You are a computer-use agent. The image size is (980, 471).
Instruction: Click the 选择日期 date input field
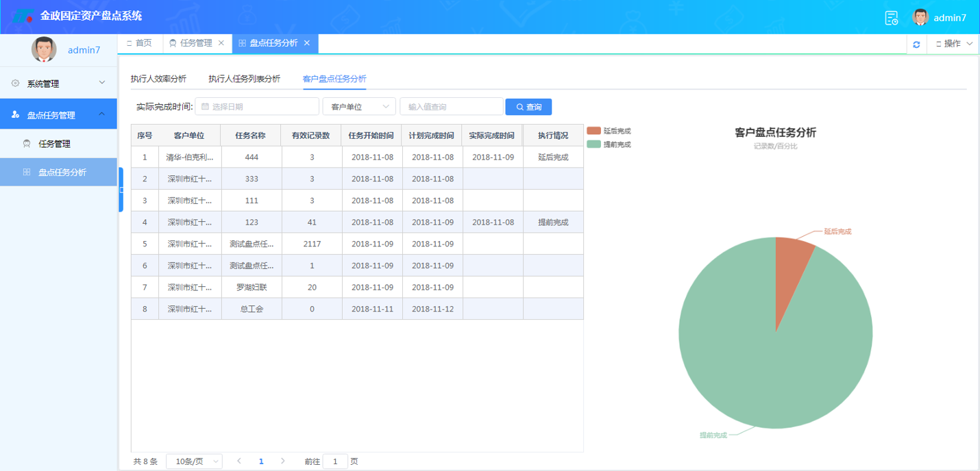pos(257,107)
